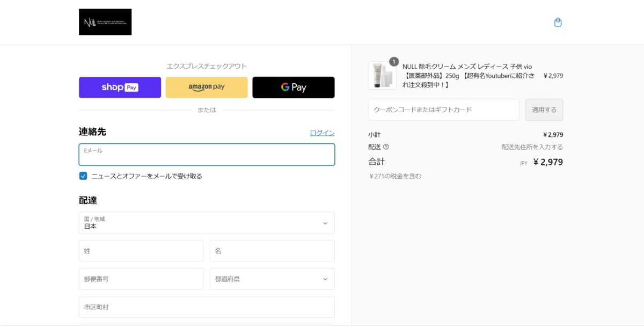Pay with Amazon Pay
This screenshot has height=326, width=644.
[x=207, y=88]
